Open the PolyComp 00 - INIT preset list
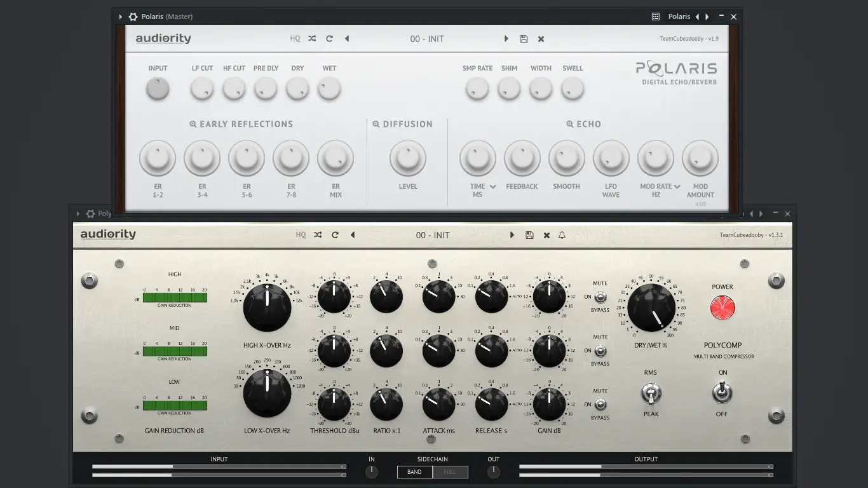Image resolution: width=868 pixels, height=488 pixels. click(x=433, y=235)
